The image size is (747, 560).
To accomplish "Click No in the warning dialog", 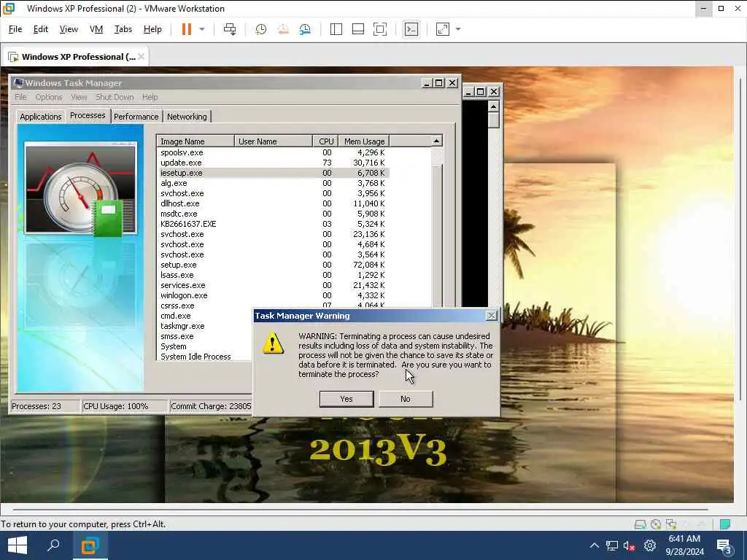I will click(406, 399).
